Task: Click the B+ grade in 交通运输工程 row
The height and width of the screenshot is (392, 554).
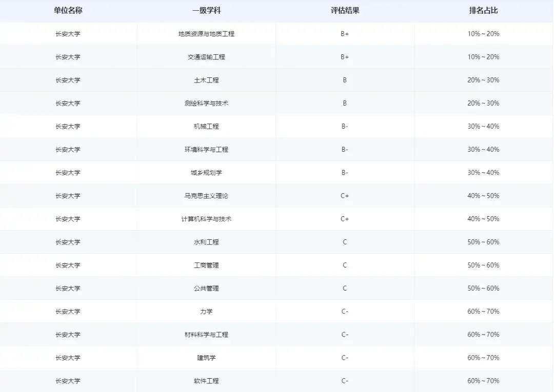Action: [x=345, y=57]
